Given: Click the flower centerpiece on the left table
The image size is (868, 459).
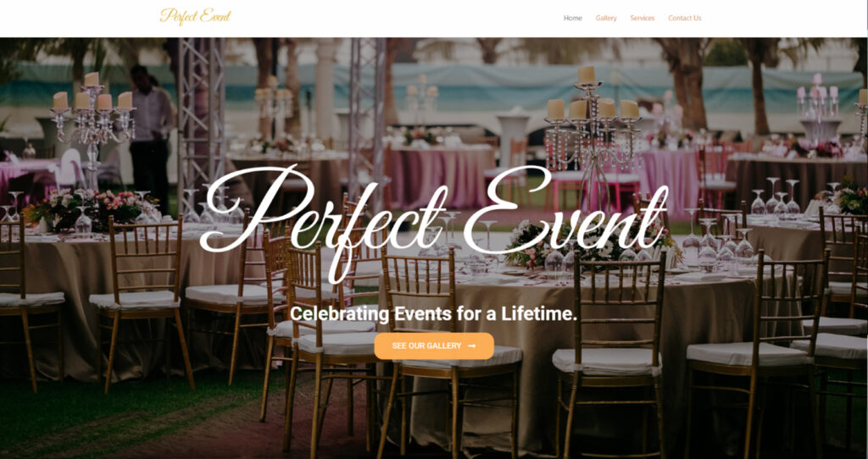Looking at the screenshot, I should 88,208.
